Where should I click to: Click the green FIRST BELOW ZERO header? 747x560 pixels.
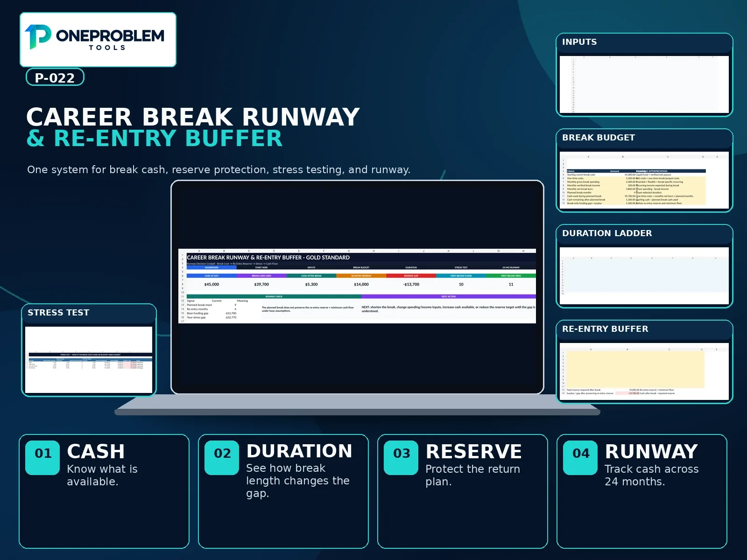point(511,276)
